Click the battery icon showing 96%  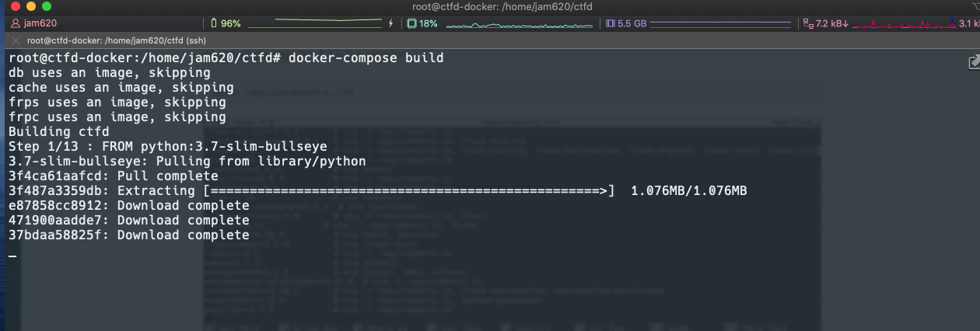pos(214,23)
